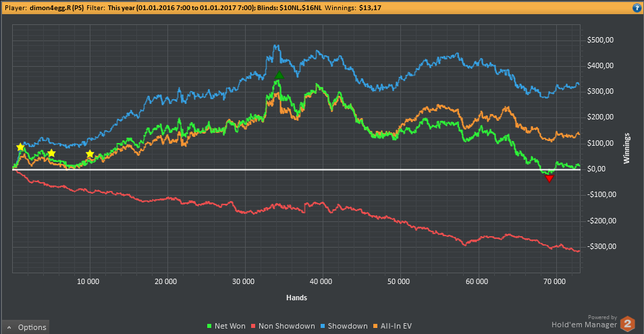Click the orange All-In EV color swatch
644x334 pixels.
(x=375, y=326)
